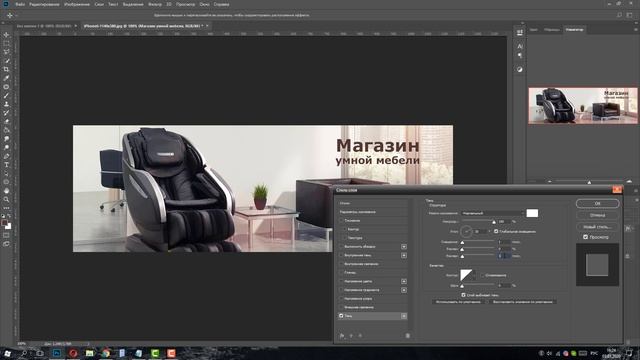
Task: Toggle the Просмотр preview checkbox
Action: click(x=585, y=237)
